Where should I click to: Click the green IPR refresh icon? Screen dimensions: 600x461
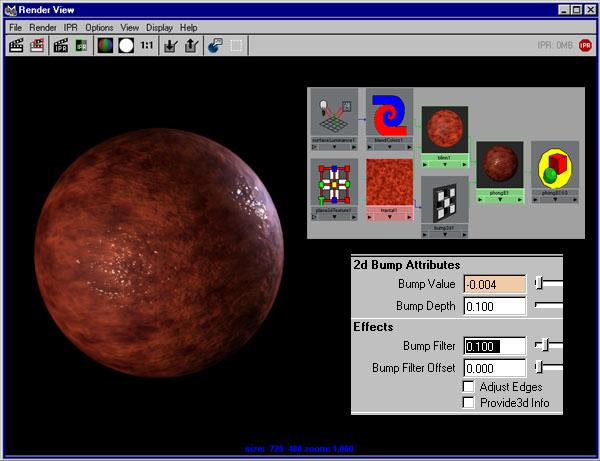[x=81, y=46]
